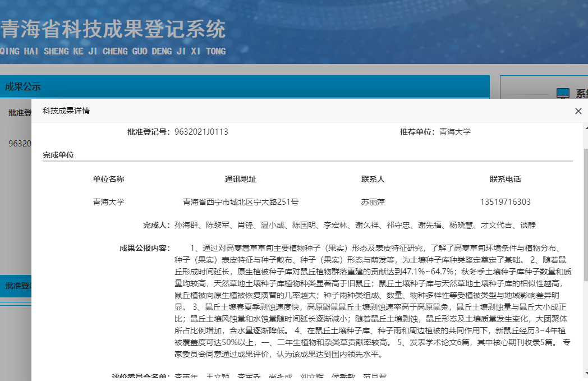Screen dimensions: 588x381
Task: Click the 科技成果详情 dialog title
Action: [x=66, y=111]
